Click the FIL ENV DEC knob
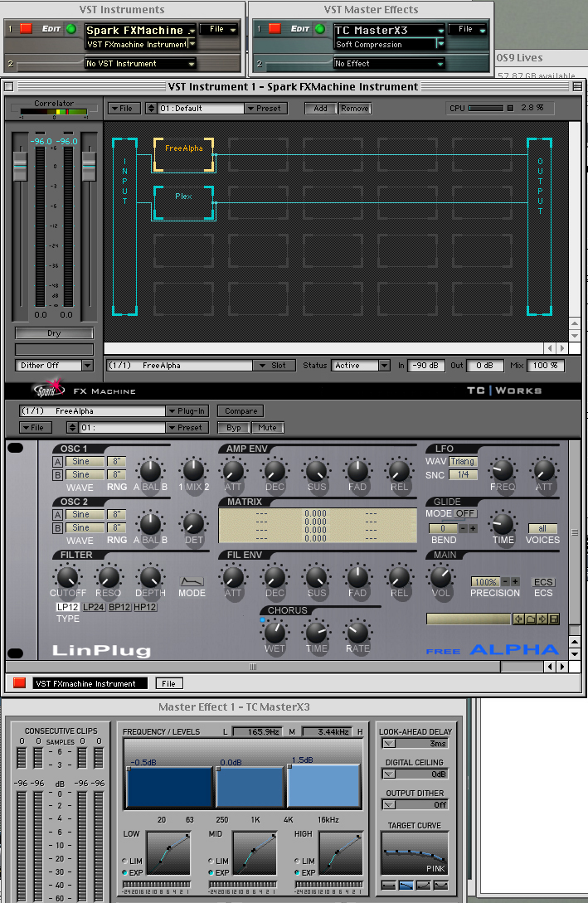 pos(275,576)
